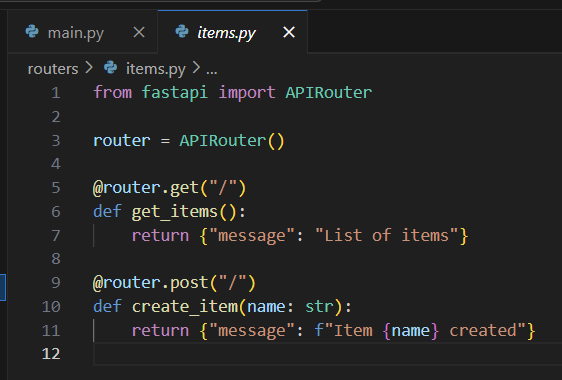Click the 'get_items' function name

tap(175, 212)
